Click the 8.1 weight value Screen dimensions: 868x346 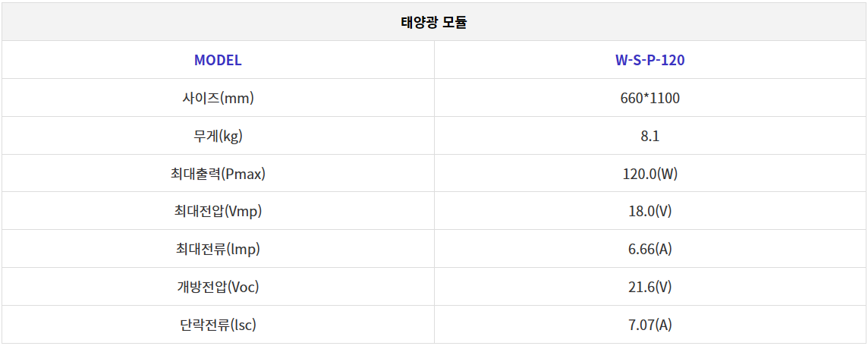click(x=650, y=136)
